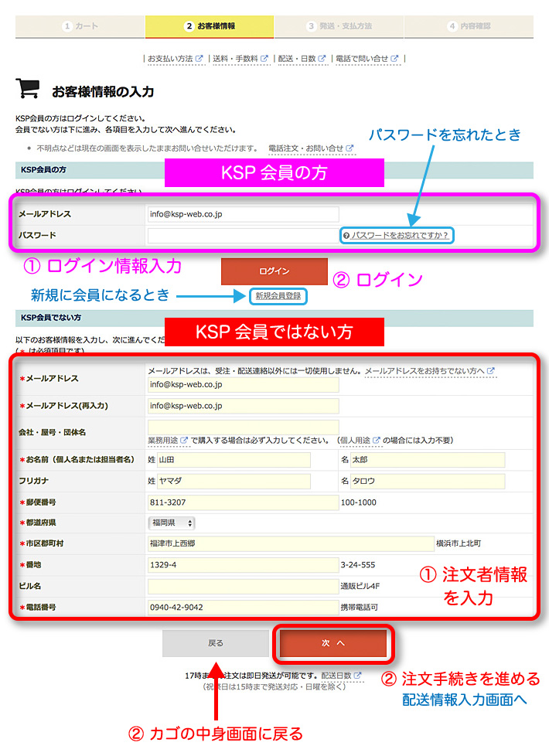This screenshot has height=756, width=549.
Task: Click external-link icon beside 個人用途
Action: 377,440
